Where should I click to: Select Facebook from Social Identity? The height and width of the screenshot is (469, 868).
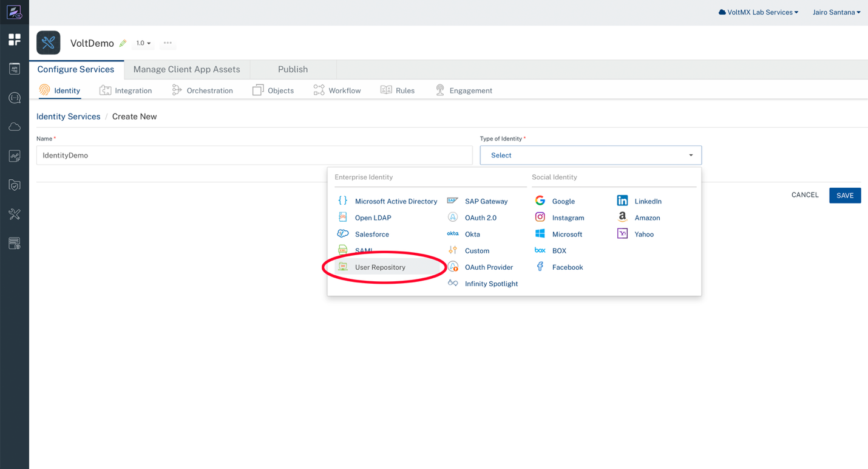pyautogui.click(x=559, y=267)
